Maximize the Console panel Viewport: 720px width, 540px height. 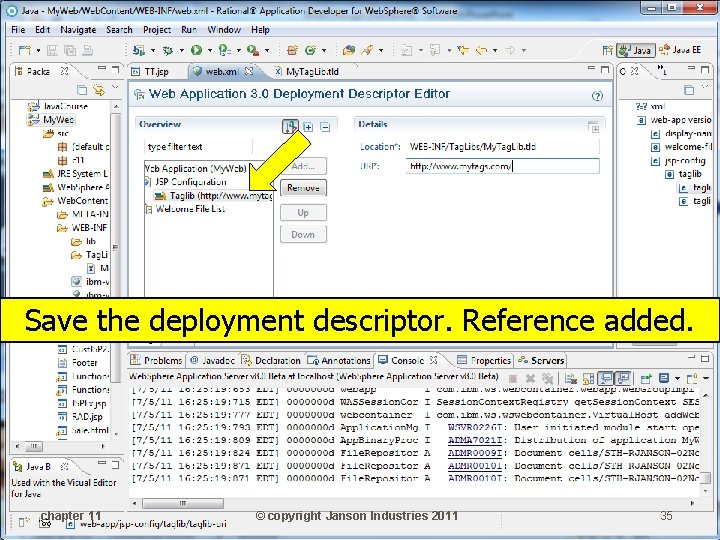[x=705, y=359]
